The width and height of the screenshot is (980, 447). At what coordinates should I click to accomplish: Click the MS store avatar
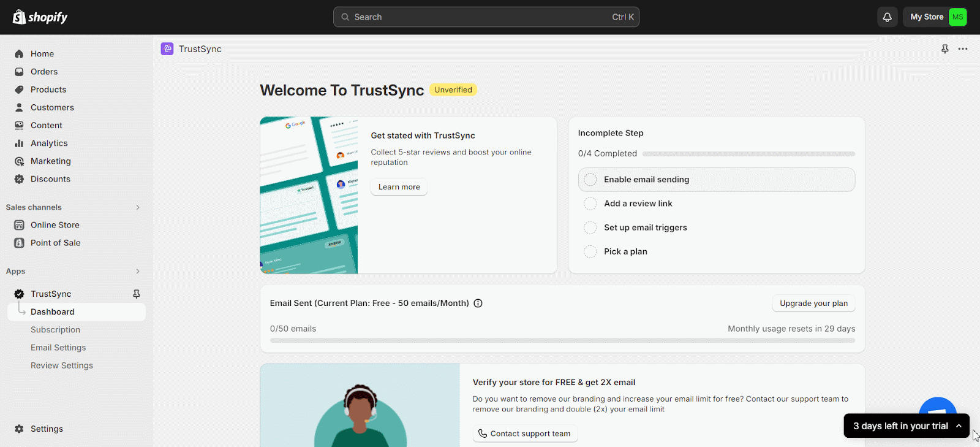[x=957, y=17]
